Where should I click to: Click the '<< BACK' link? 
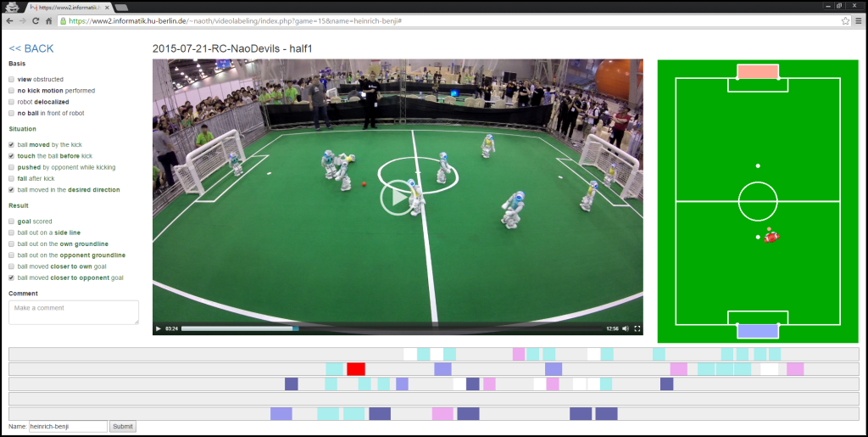[x=31, y=49]
